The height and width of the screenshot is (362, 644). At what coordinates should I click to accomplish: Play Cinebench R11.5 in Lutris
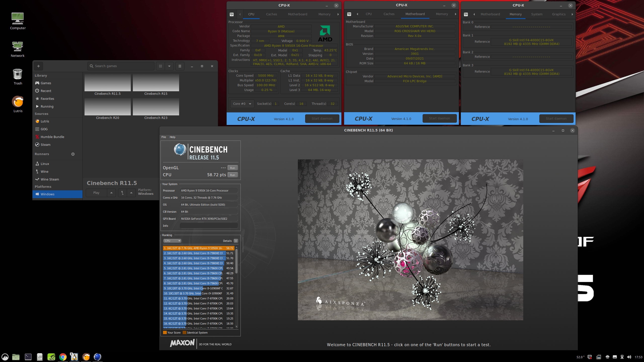tap(96, 193)
